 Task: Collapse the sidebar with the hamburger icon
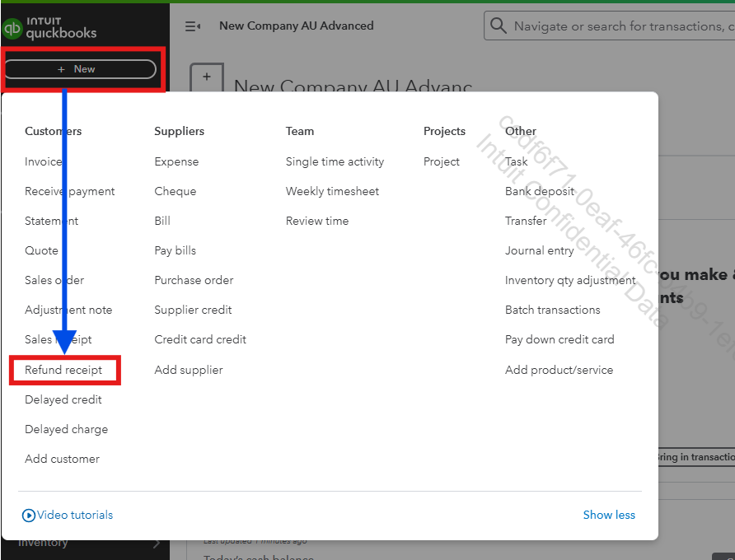pos(193,26)
